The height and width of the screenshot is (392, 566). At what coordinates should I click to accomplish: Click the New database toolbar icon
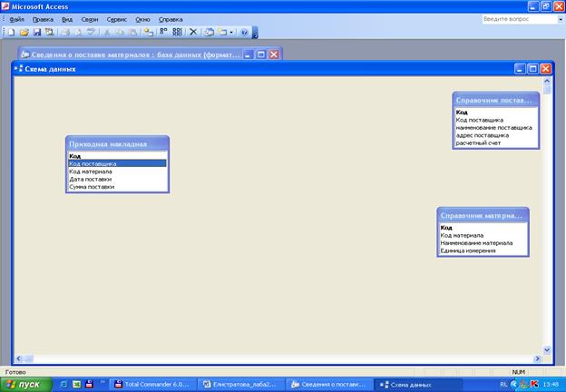(11, 33)
